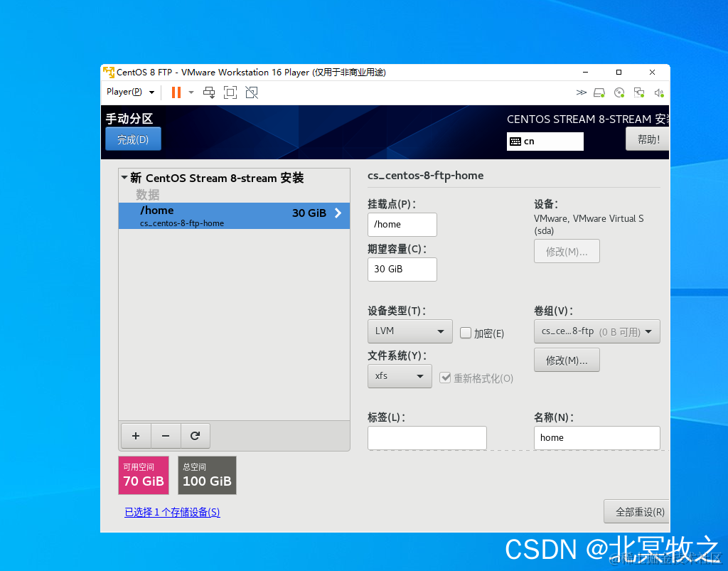Click the chevron arrow on the /home row
728x571 pixels.
338,213
